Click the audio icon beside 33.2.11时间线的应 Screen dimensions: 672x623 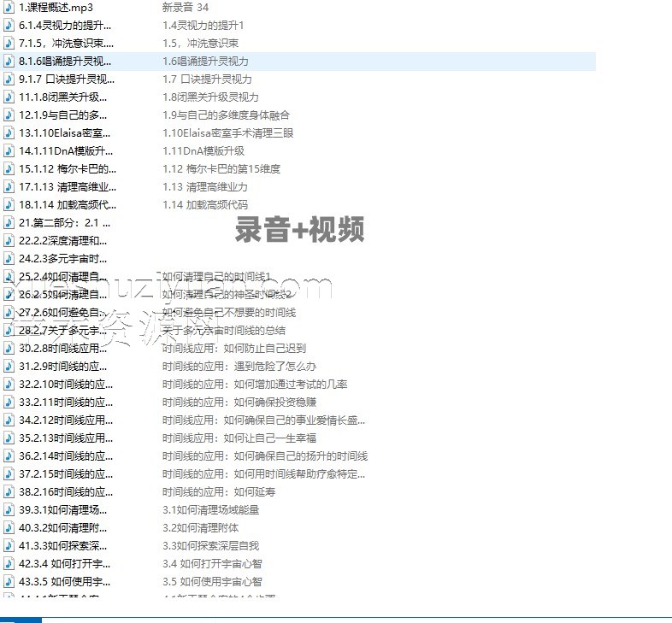[9, 403]
